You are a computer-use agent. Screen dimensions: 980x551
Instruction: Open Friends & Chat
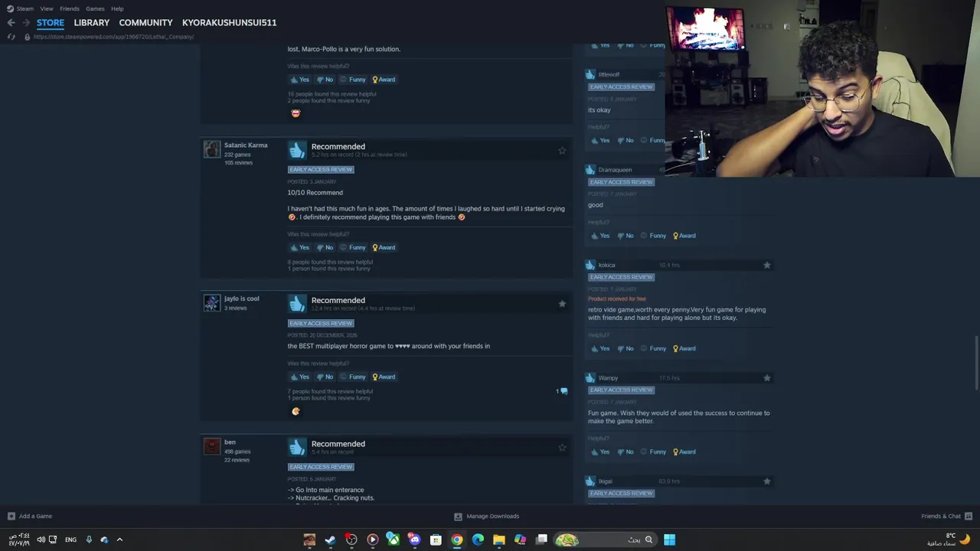tap(946, 516)
